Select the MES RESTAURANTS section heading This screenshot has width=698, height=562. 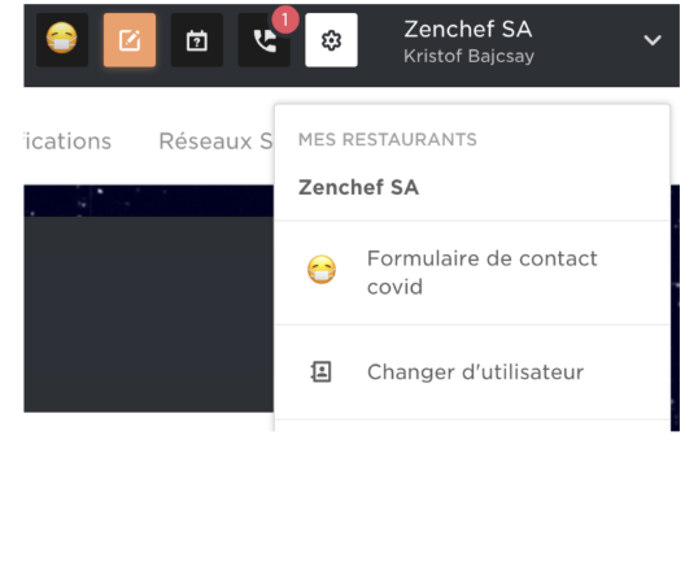(387, 139)
